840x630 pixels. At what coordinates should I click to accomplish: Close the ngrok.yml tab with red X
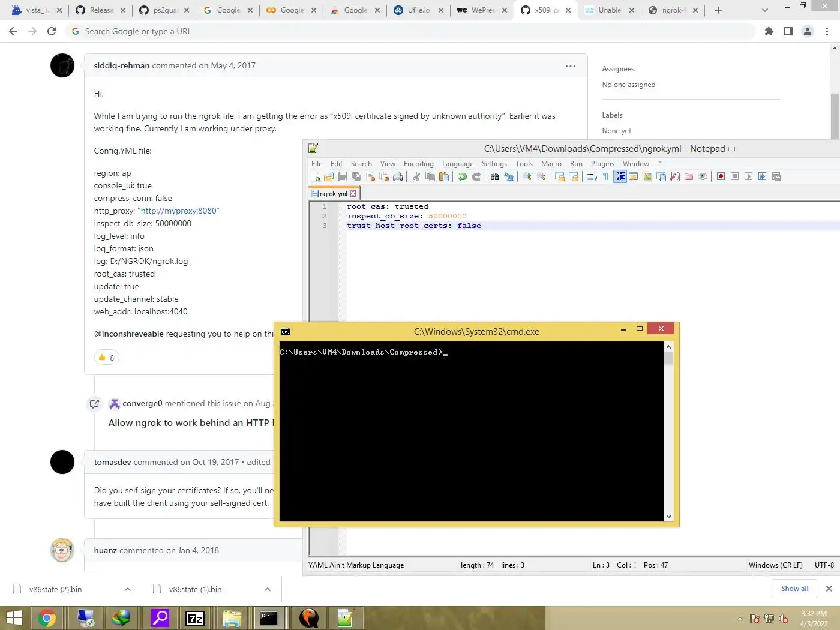click(x=353, y=194)
